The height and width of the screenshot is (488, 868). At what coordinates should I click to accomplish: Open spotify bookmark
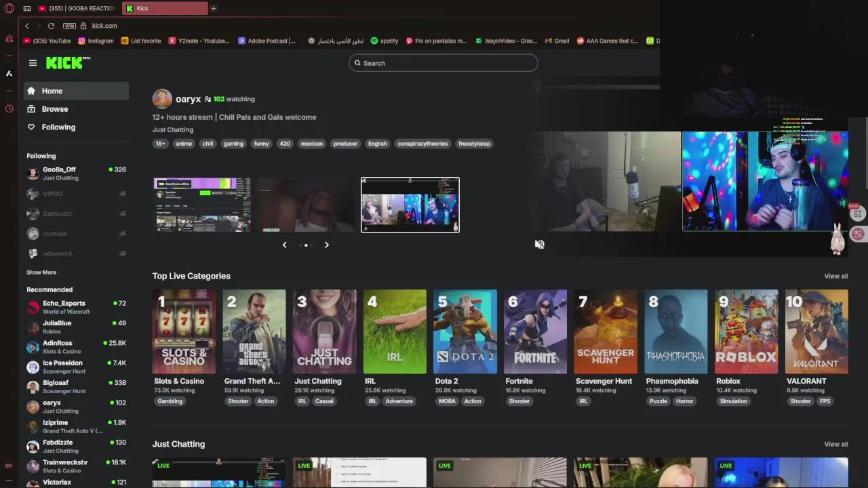[x=384, y=41]
